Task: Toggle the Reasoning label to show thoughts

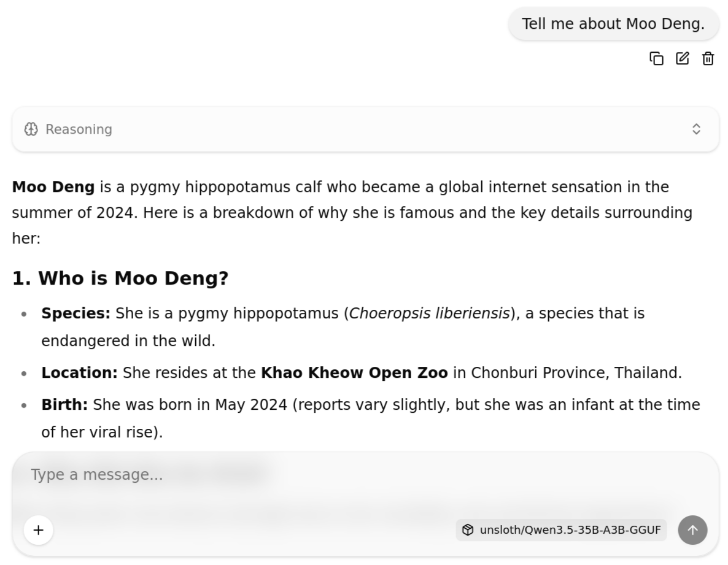Action: click(79, 129)
